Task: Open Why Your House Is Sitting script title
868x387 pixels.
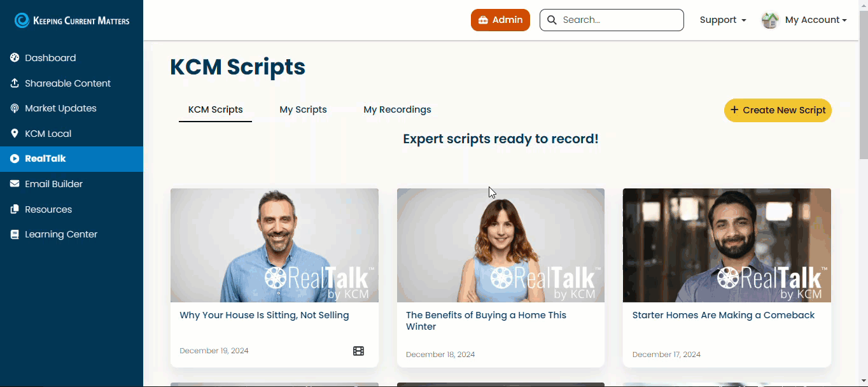Action: pyautogui.click(x=264, y=315)
